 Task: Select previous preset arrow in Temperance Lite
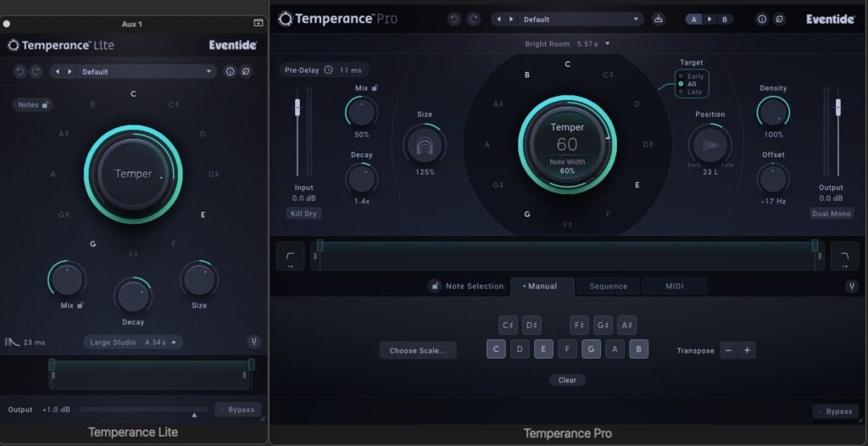tap(58, 71)
